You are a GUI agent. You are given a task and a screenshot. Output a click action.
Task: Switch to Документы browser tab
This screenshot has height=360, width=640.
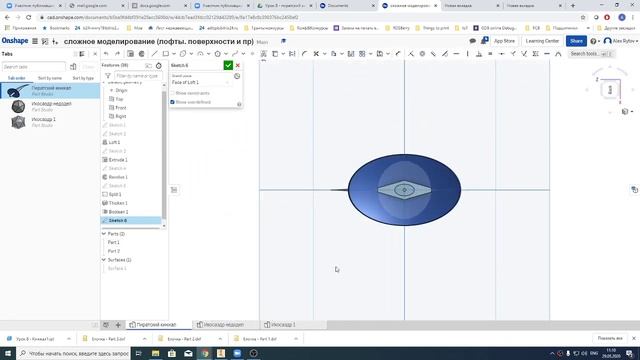(347, 6)
